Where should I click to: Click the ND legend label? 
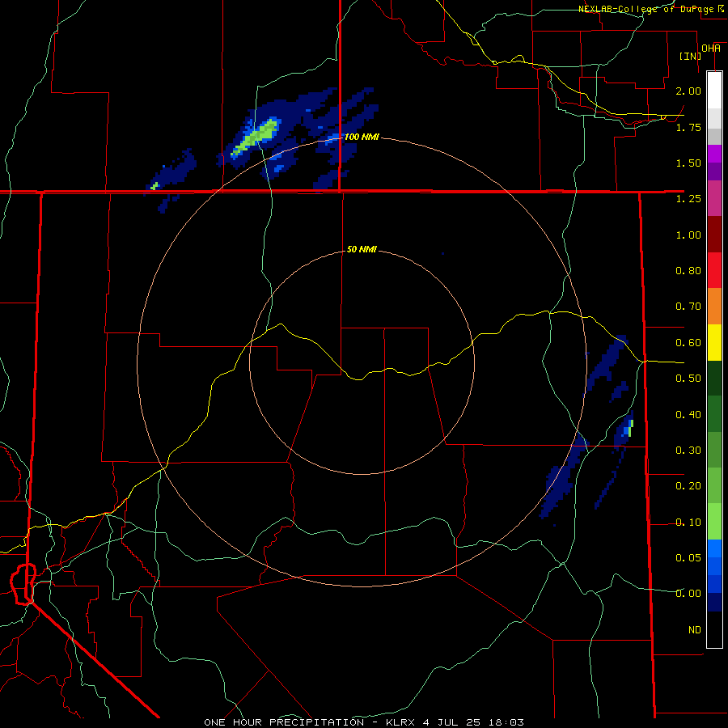[695, 630]
